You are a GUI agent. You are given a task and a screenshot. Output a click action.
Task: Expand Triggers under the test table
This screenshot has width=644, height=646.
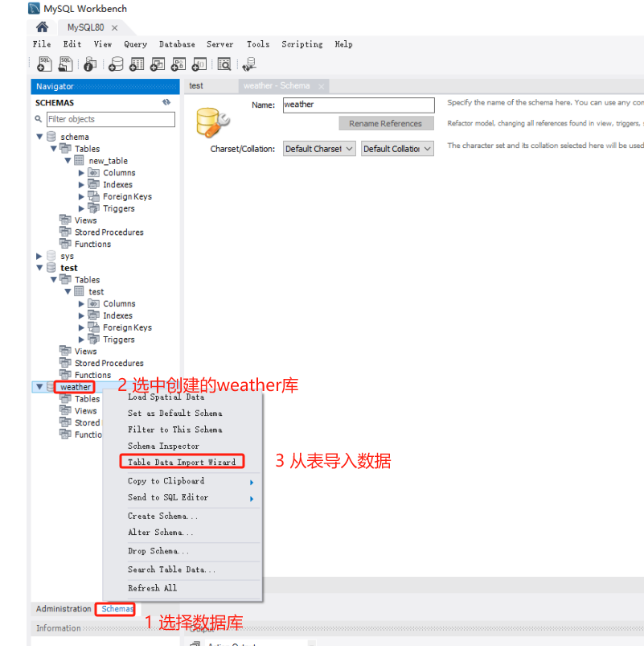[81, 339]
